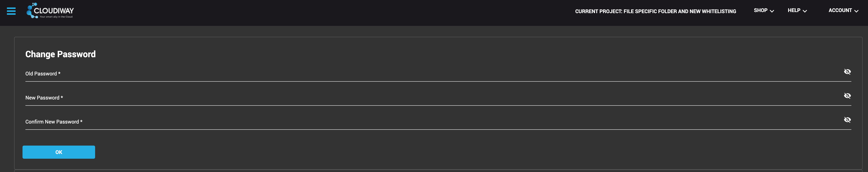Click the Cloudiway wordmark text

pyautogui.click(x=54, y=10)
